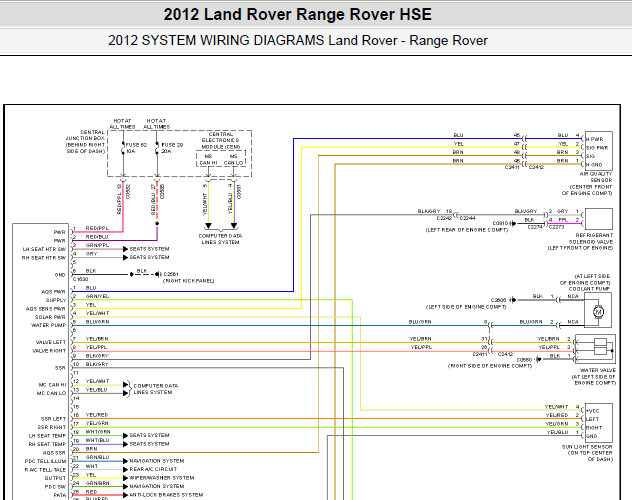Click the "WATER PUMP" pin label
Image resolution: width=632 pixels, height=500 pixels.
click(48, 325)
